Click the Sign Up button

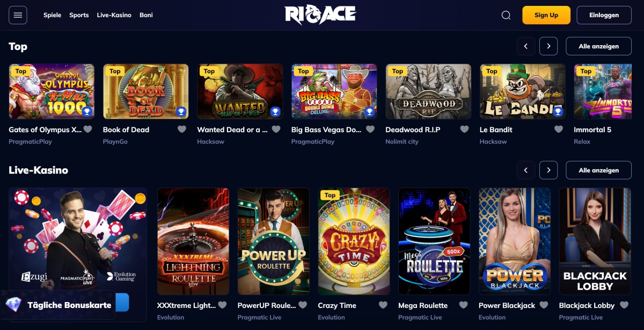[546, 15]
